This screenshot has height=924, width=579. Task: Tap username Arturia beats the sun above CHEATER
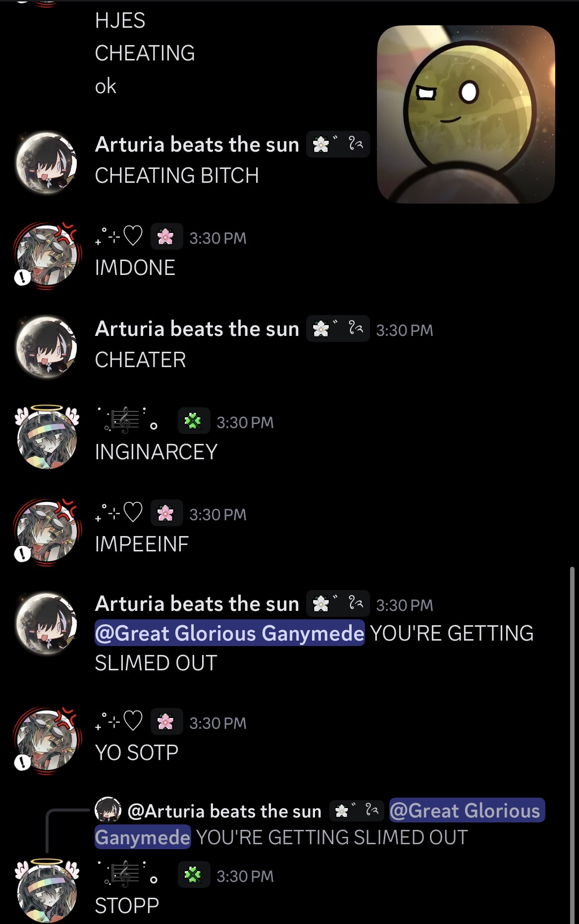coord(197,329)
